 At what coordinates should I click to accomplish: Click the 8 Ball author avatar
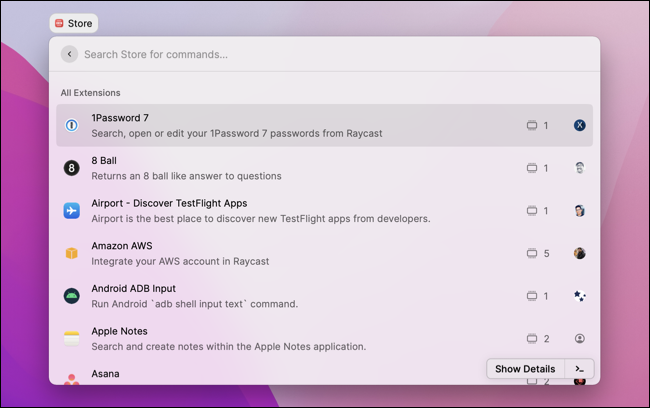pos(580,168)
